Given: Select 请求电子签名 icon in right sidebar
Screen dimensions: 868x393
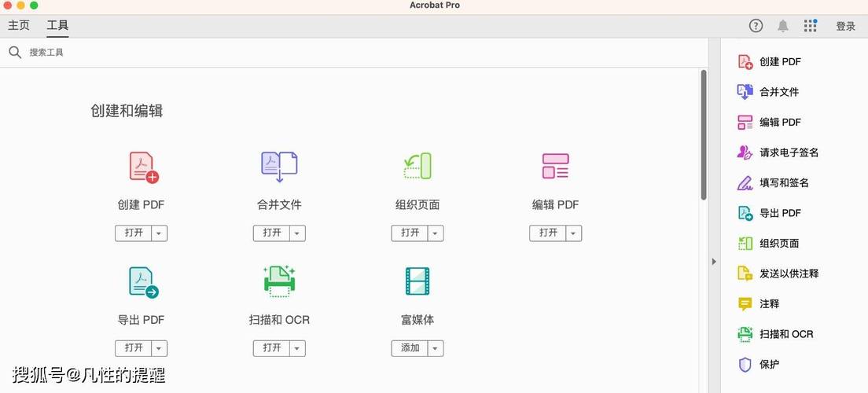Looking at the screenshot, I should 745,152.
